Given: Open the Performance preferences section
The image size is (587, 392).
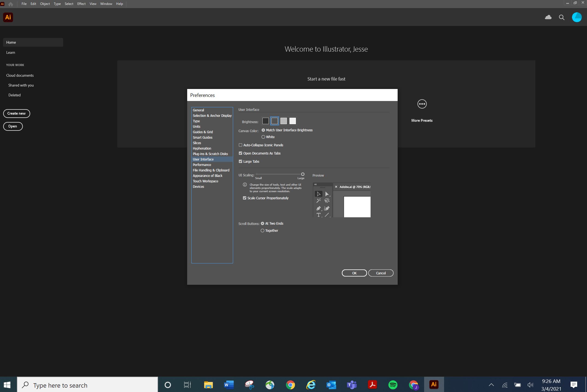Looking at the screenshot, I should [202, 165].
